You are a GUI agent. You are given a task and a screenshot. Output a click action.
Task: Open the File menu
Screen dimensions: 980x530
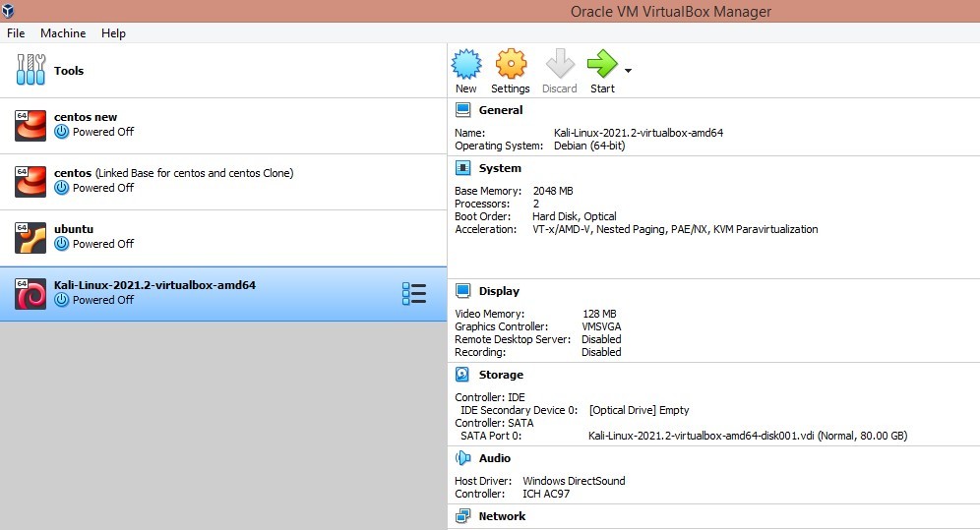tap(17, 33)
